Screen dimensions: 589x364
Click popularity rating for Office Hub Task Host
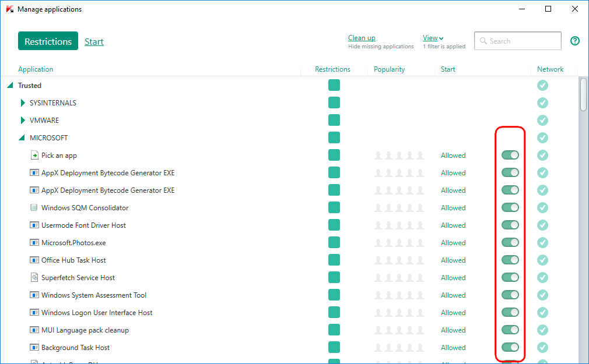(x=399, y=260)
